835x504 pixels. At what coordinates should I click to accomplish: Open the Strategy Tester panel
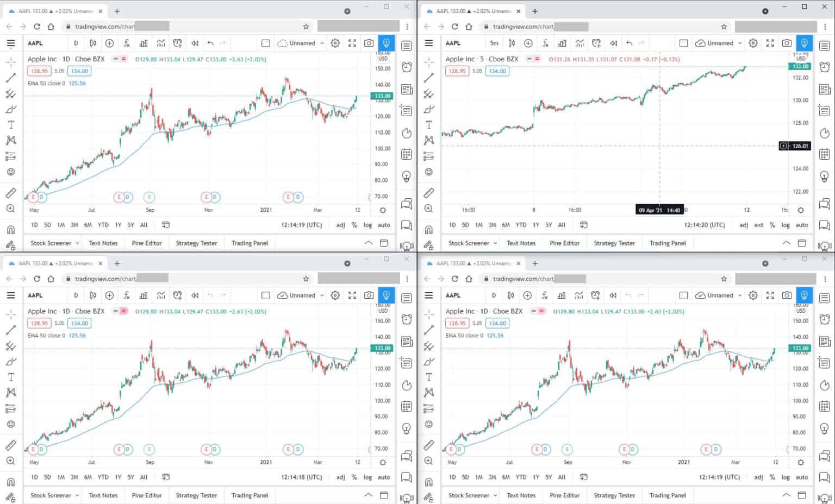click(196, 243)
